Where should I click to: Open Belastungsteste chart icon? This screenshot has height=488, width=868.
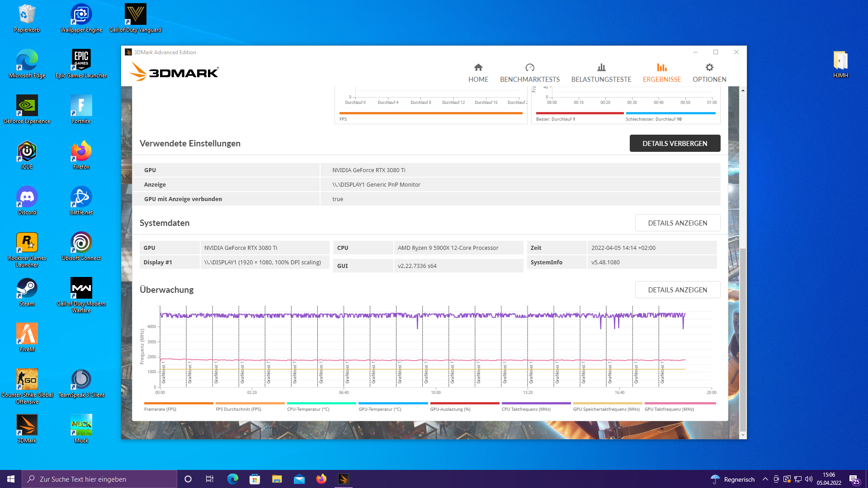pos(601,68)
